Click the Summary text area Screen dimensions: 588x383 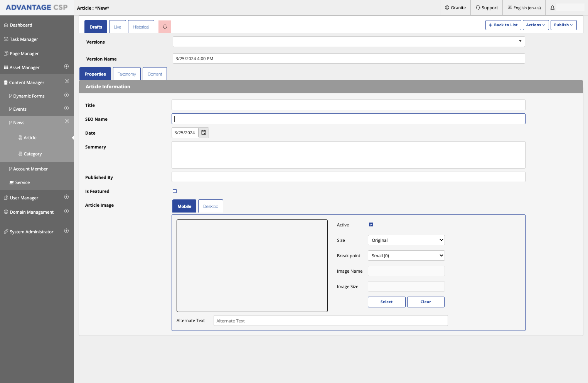(349, 155)
